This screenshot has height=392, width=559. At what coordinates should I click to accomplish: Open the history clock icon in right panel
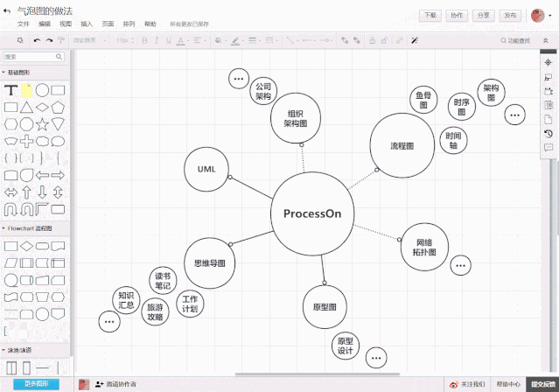coord(549,133)
